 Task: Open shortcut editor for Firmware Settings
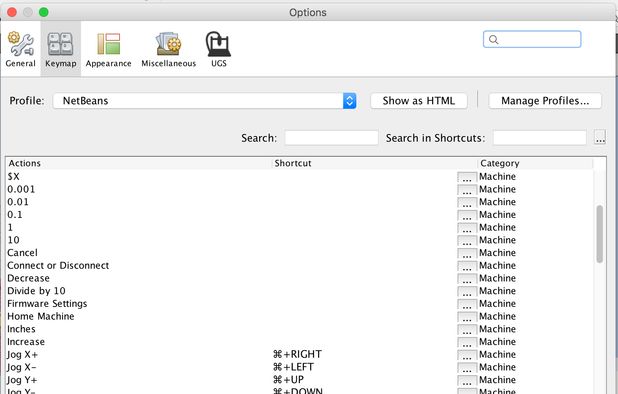pyautogui.click(x=467, y=304)
